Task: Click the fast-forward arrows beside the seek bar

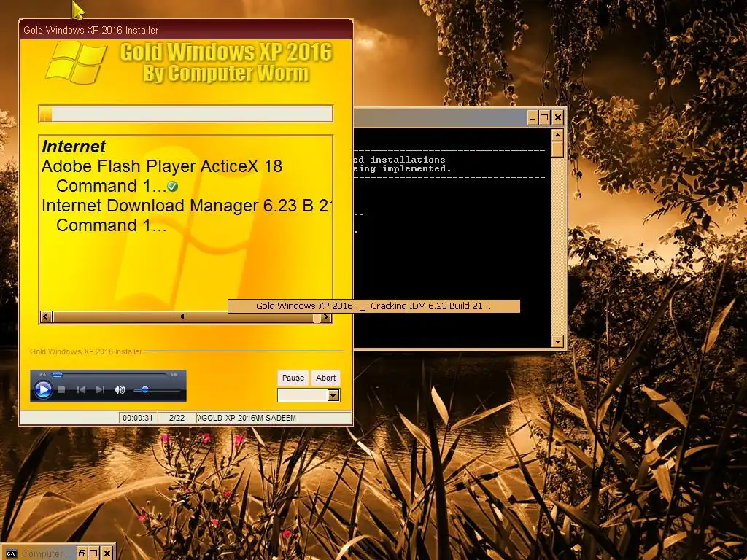Action: coord(174,375)
